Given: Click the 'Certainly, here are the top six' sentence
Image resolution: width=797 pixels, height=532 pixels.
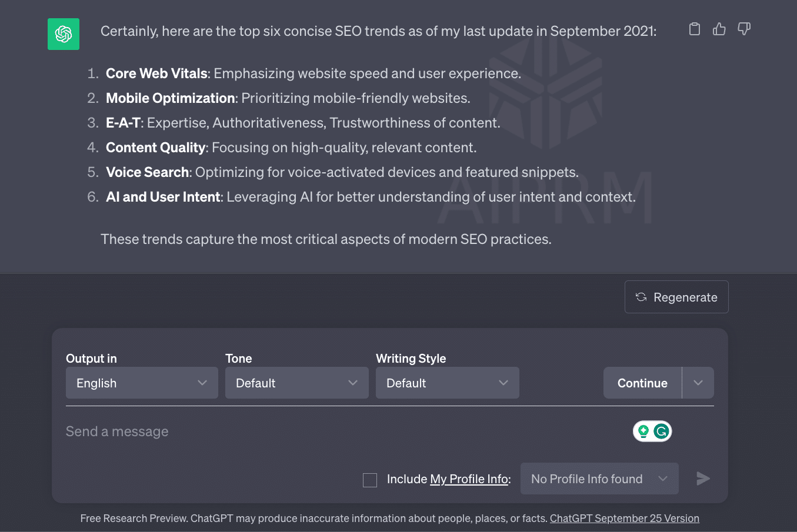Looking at the screenshot, I should 378,31.
